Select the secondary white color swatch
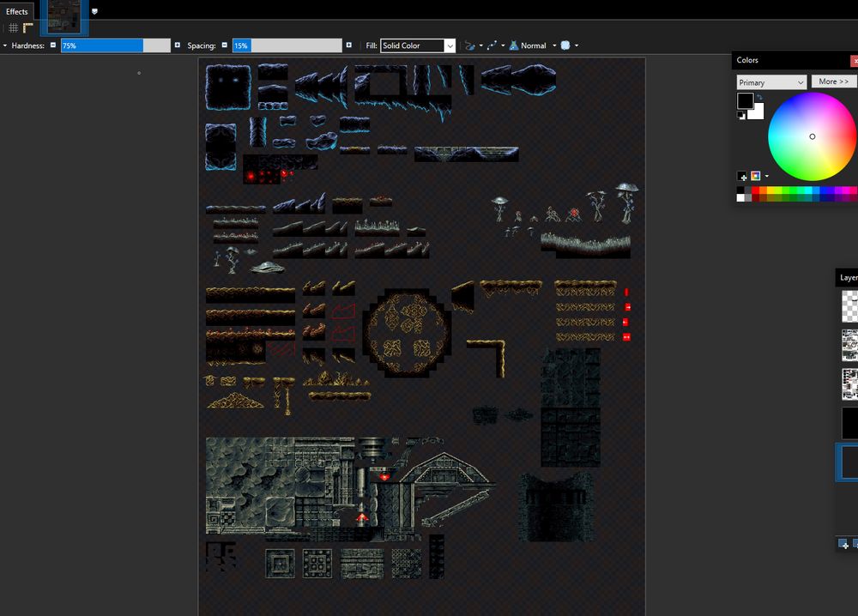The image size is (858, 616). point(759,114)
